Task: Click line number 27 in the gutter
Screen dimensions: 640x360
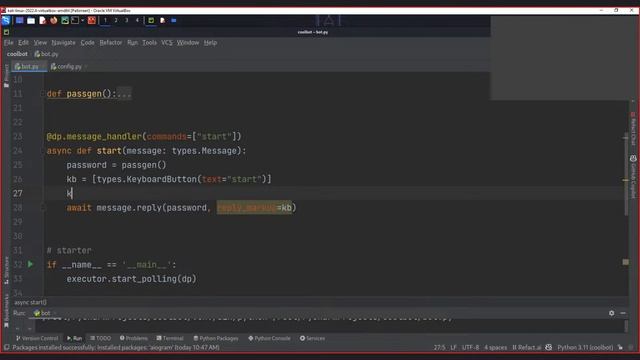Action: tap(18, 193)
